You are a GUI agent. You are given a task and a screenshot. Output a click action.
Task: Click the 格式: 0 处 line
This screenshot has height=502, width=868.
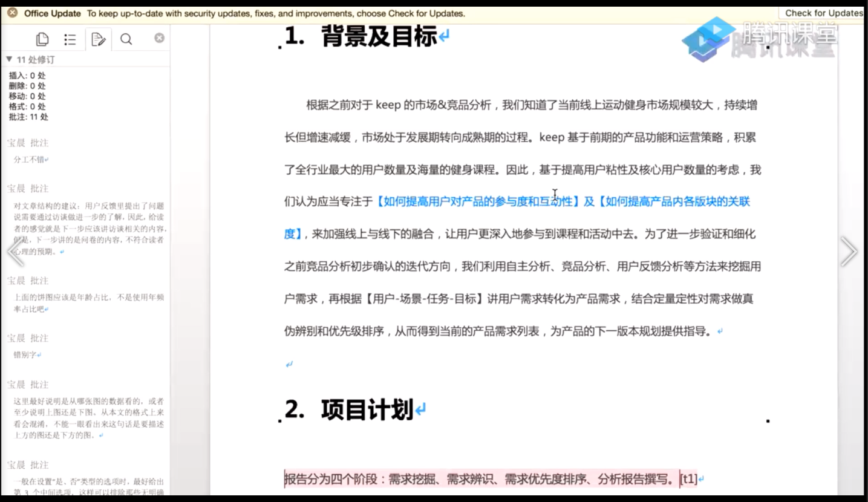(x=27, y=106)
